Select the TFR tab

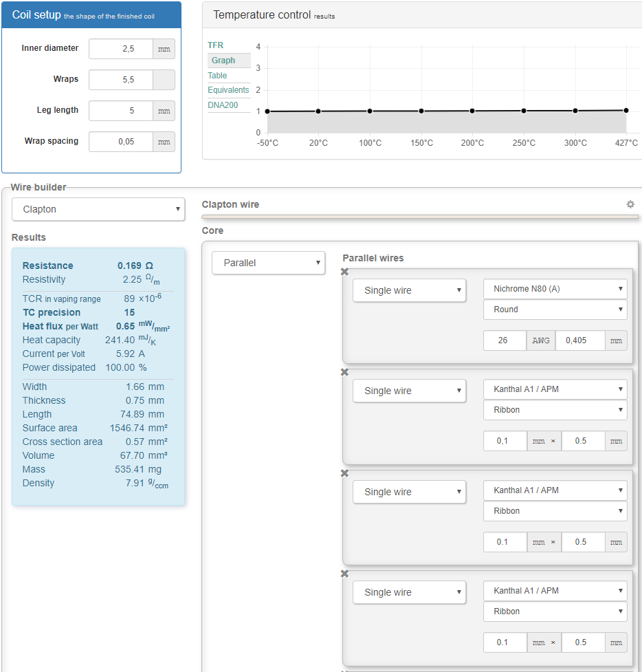click(x=216, y=45)
